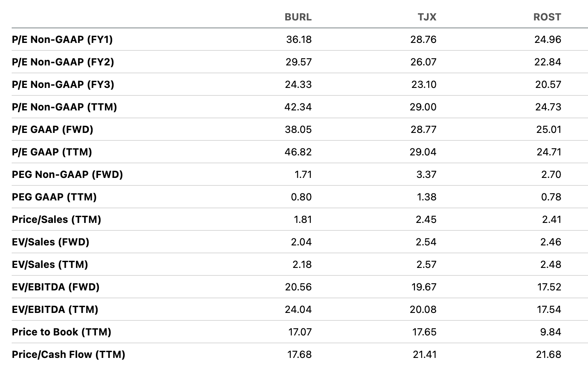The height and width of the screenshot is (370, 588).
Task: Select the EV/EBITDA (TTM) row label
Action: (x=55, y=310)
